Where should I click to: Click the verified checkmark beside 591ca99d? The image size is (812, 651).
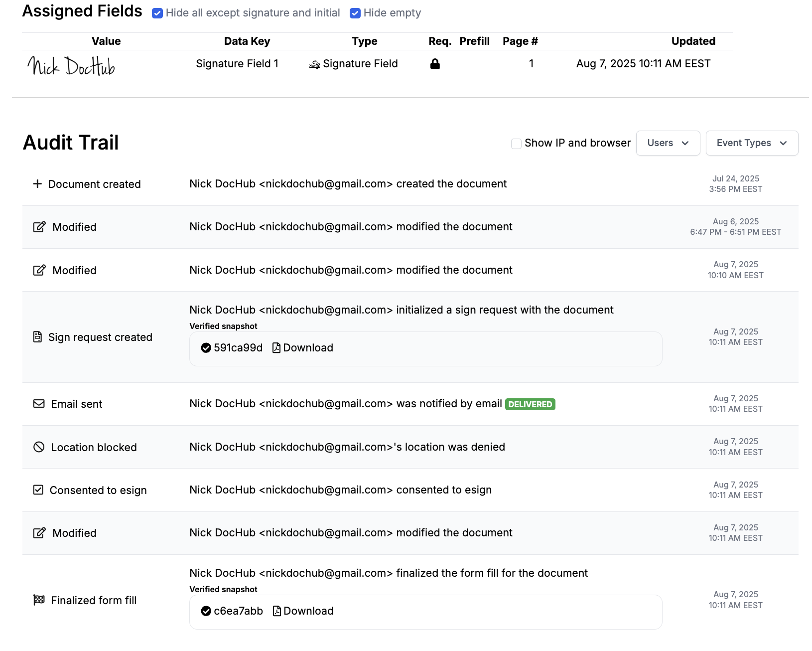pos(206,348)
